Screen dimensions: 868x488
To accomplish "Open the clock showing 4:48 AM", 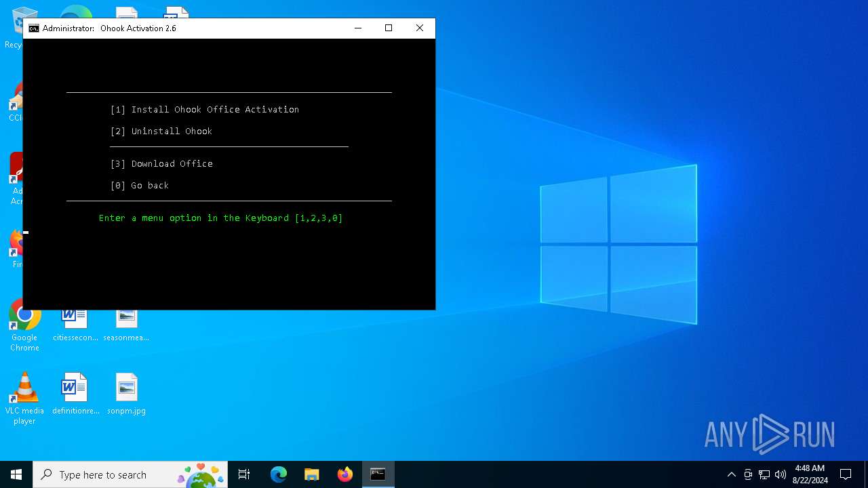I will click(810, 474).
